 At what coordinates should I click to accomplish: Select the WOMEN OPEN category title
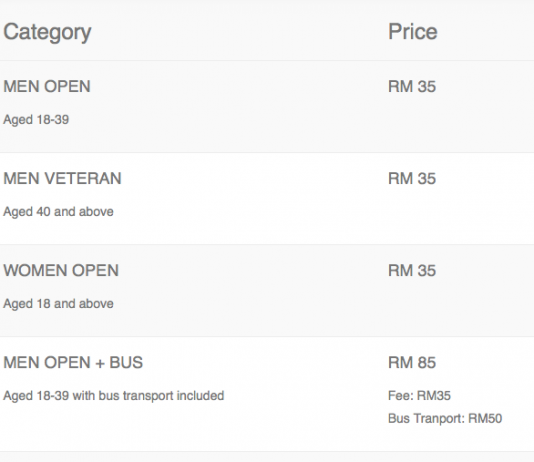[x=61, y=270]
